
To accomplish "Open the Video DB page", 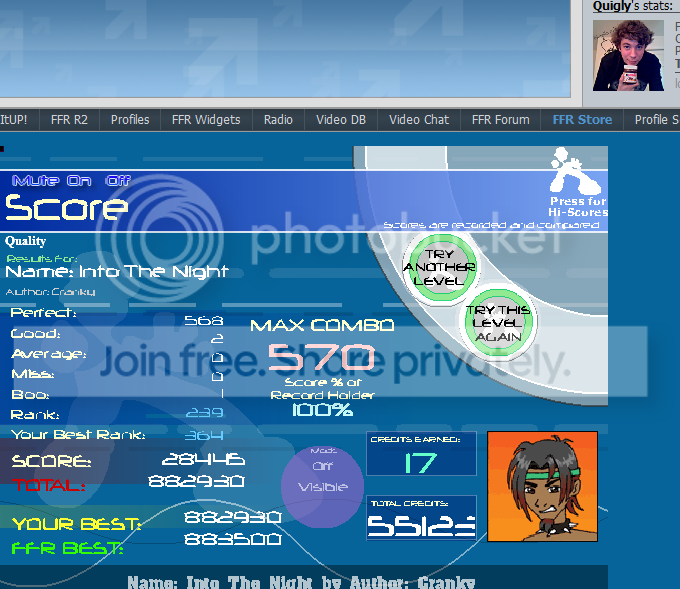I will tap(341, 119).
